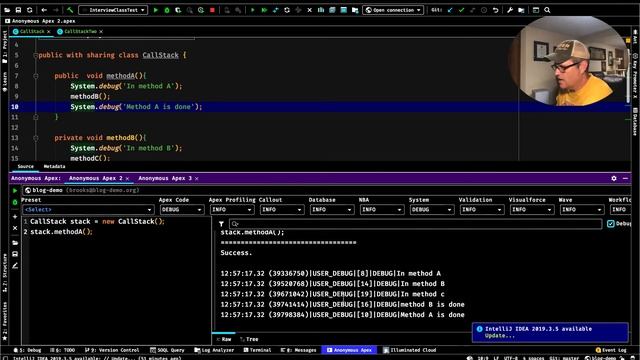Screen dimensions: 640x360
Task: Stop execution with the red square
Action: 212,10
